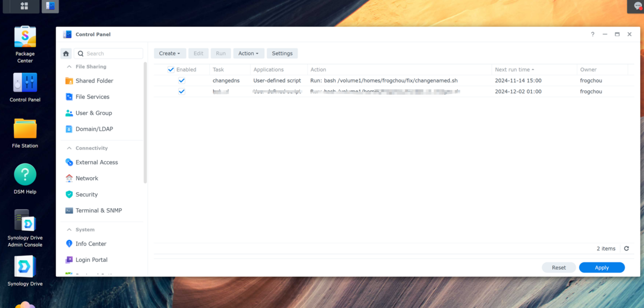Open Synology Drive Admin Console icon
Viewport: 644px width, 308px height.
coord(25,221)
